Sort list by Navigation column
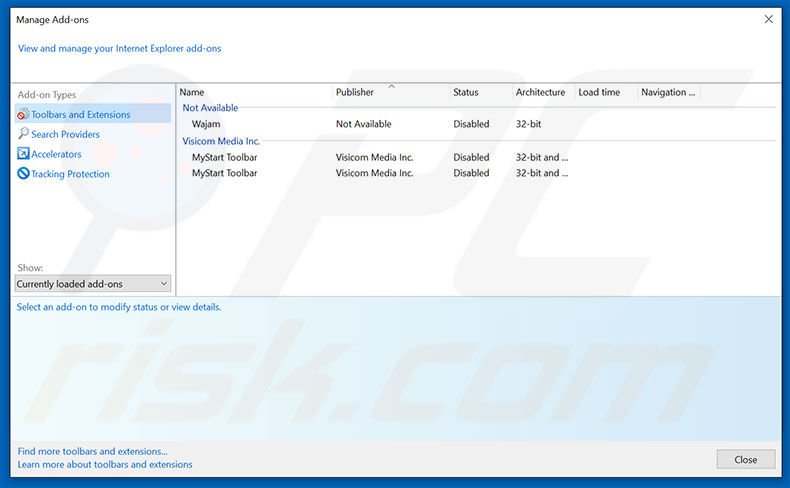 [x=669, y=92]
